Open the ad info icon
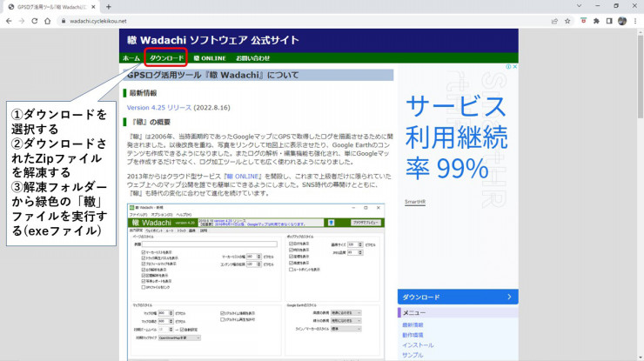This screenshot has height=361, width=644. coord(508,66)
